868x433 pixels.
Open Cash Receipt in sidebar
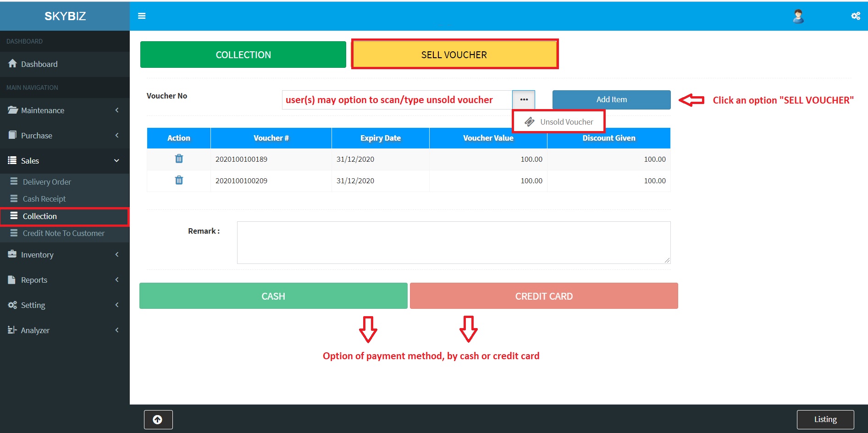(44, 199)
